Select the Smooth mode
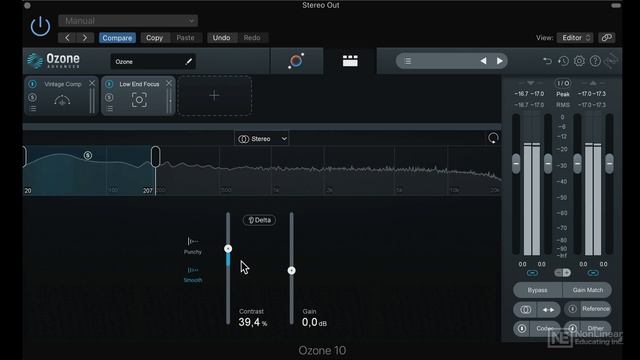The width and height of the screenshot is (640, 360). pyautogui.click(x=193, y=274)
